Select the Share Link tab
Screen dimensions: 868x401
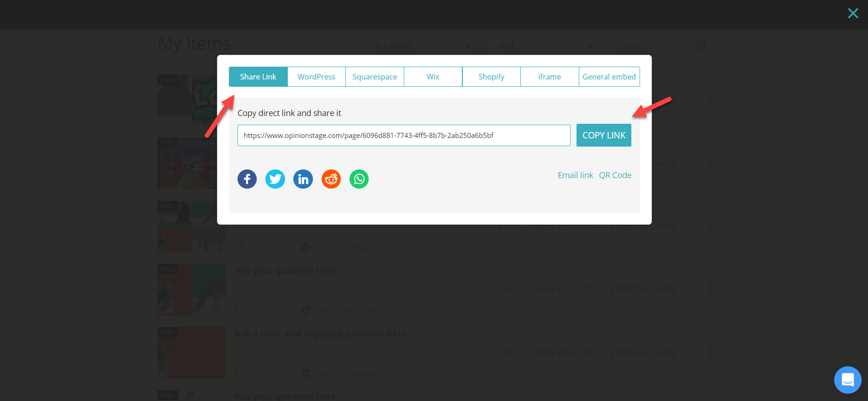[258, 77]
